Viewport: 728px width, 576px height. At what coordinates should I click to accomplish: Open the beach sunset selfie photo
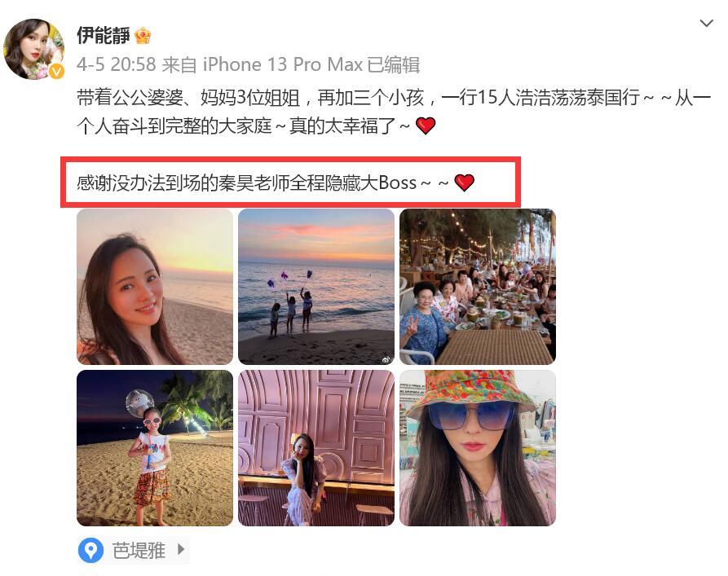click(155, 287)
